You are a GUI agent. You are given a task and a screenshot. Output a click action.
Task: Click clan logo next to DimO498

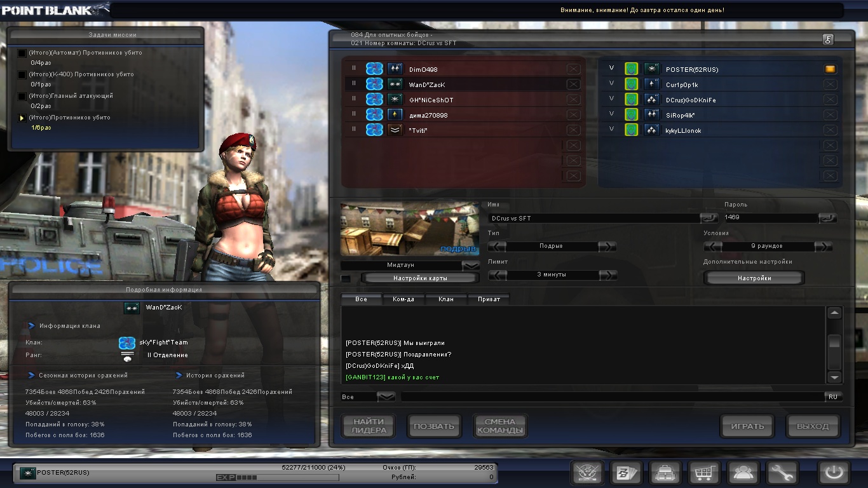coord(374,69)
